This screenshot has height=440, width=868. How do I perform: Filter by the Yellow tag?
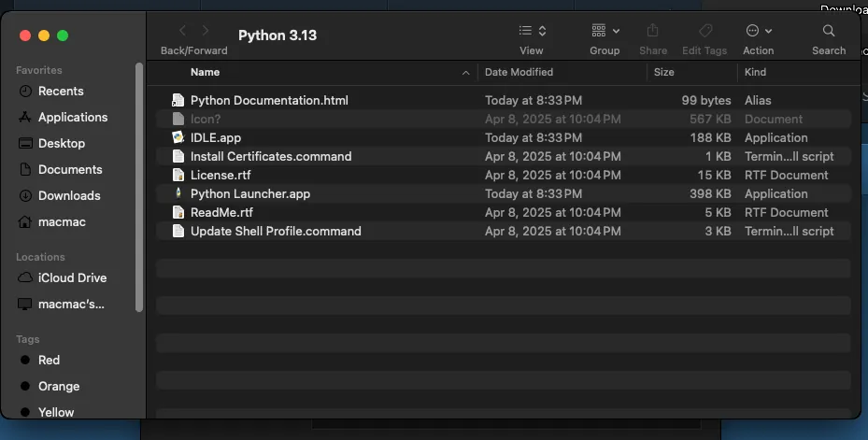click(x=55, y=412)
